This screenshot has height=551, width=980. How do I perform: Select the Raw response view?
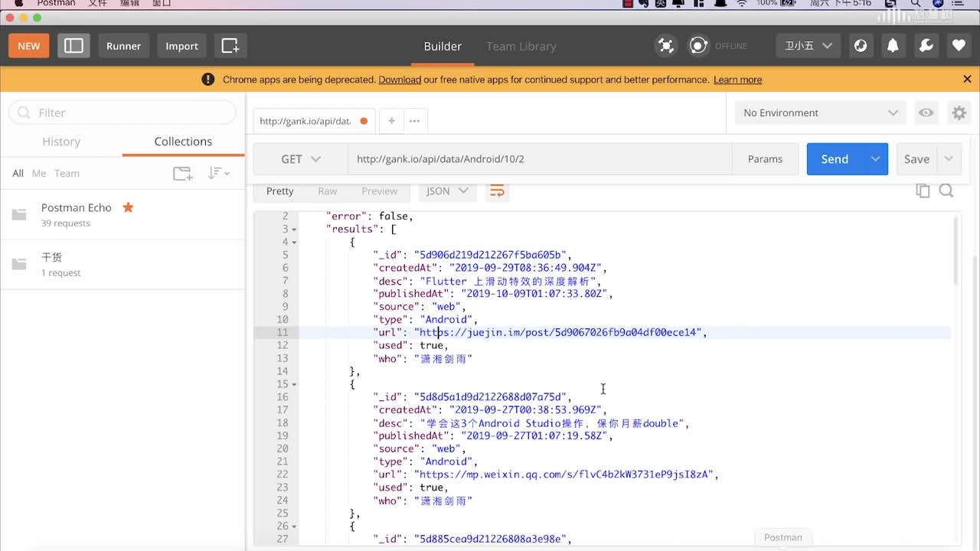(x=328, y=191)
